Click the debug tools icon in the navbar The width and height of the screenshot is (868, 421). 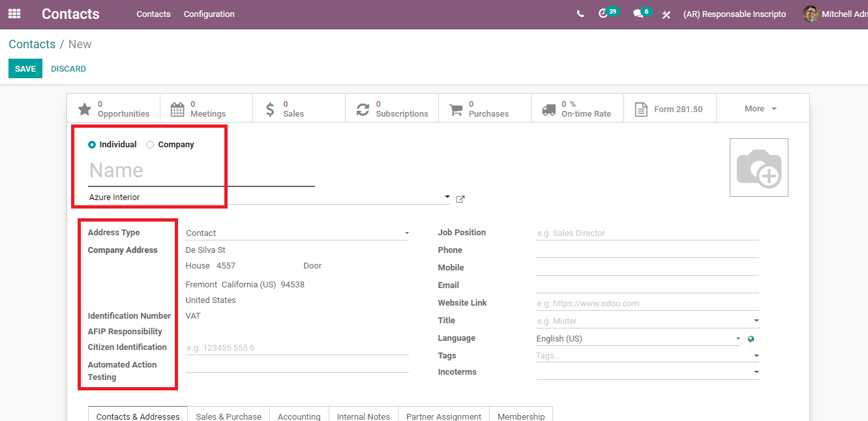pos(666,14)
